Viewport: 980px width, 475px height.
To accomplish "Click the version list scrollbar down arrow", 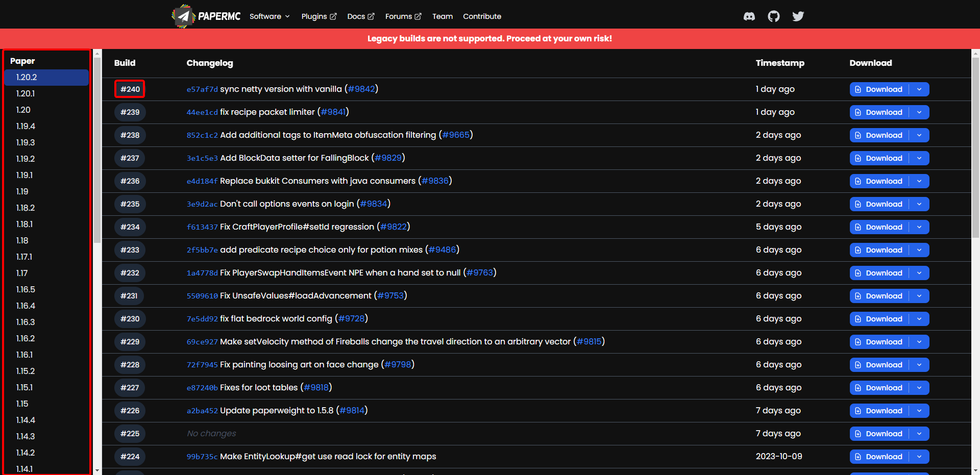I will coord(97,470).
